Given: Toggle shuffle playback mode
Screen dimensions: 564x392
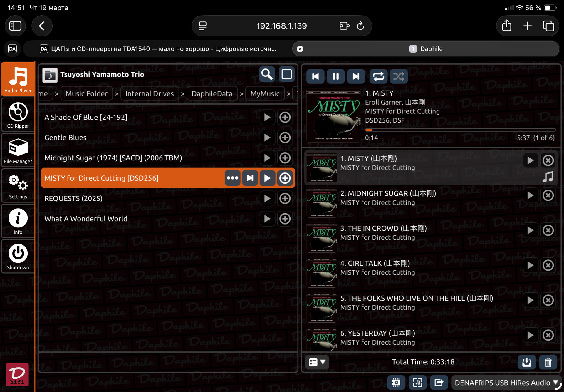Looking at the screenshot, I should point(399,77).
